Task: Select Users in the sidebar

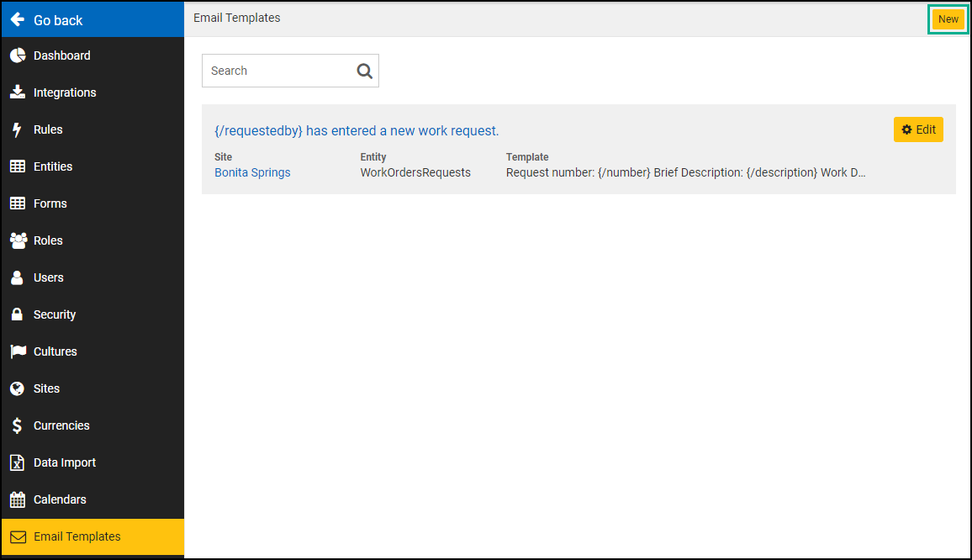Action: click(93, 277)
